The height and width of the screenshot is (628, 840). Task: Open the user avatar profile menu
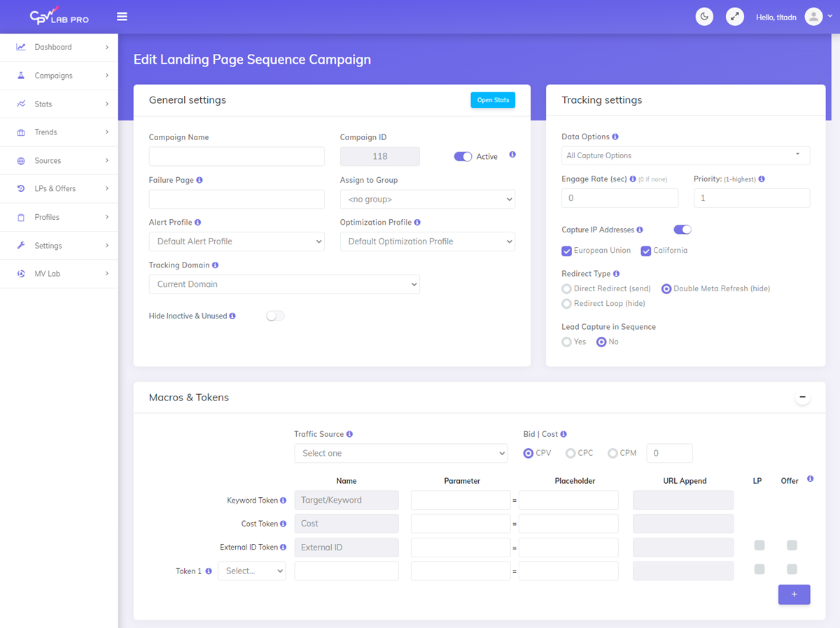(813, 17)
